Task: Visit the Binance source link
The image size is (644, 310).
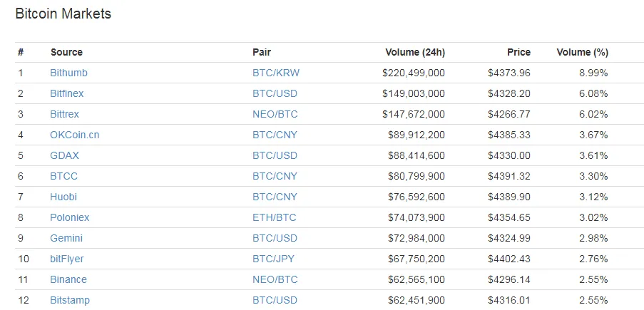Action: point(68,279)
